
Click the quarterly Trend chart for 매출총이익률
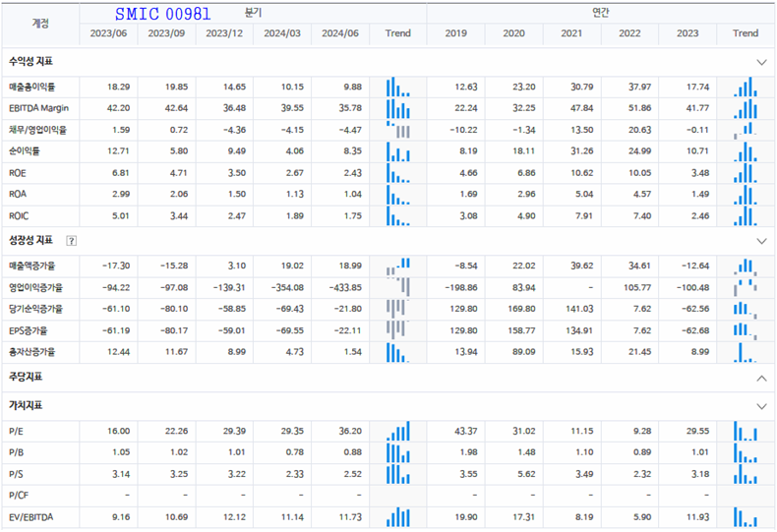click(398, 88)
